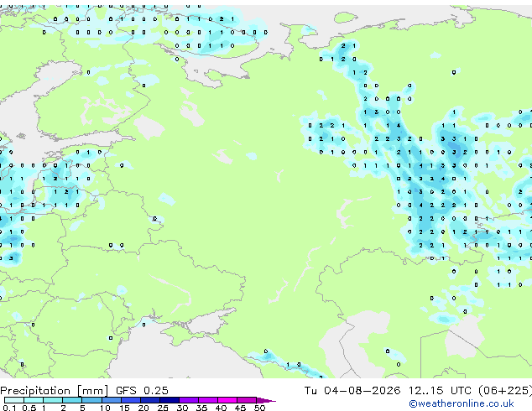The image size is (532, 411).
Task: Select the 'GFS 0.25' model label
Action: [142, 391]
